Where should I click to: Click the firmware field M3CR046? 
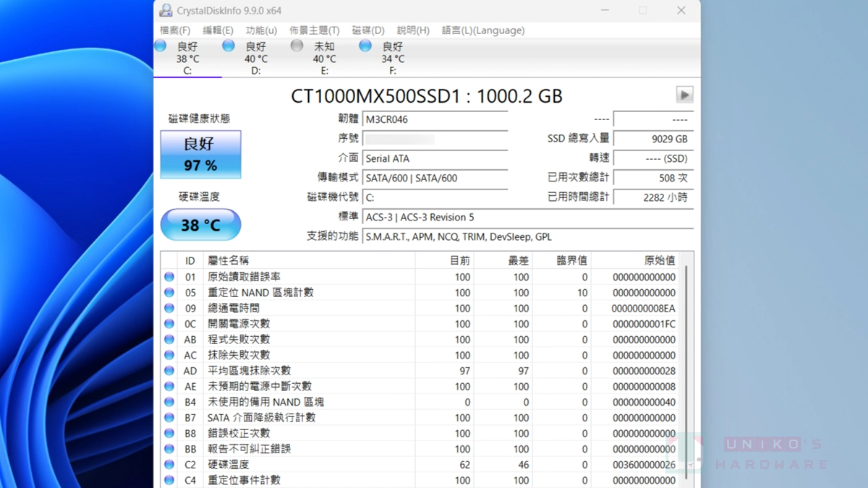435,119
